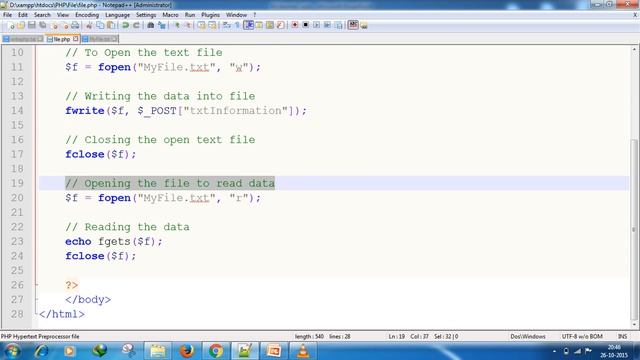Click line 23 'echo fgets($f);'
The width and height of the screenshot is (640, 360).
(x=113, y=242)
